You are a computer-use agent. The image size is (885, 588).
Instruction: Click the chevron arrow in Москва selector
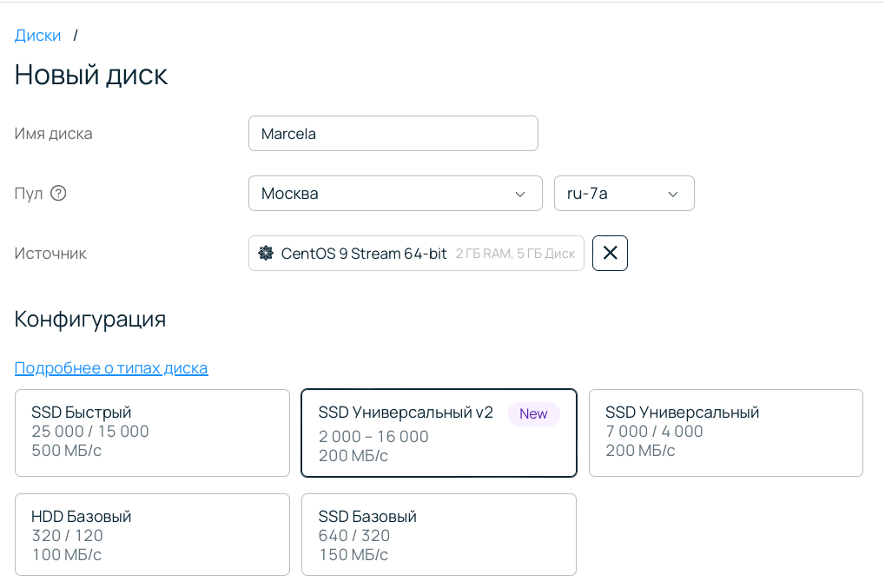[x=520, y=194]
